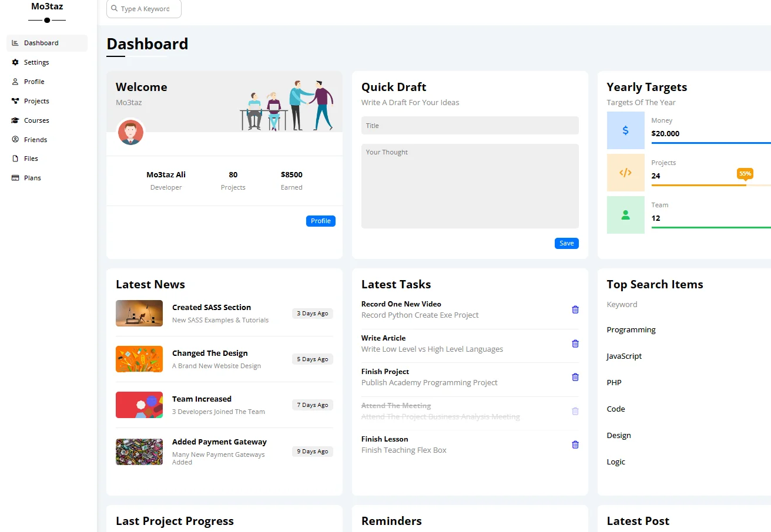
Task: Delete the Finish Lesson task
Action: point(575,445)
